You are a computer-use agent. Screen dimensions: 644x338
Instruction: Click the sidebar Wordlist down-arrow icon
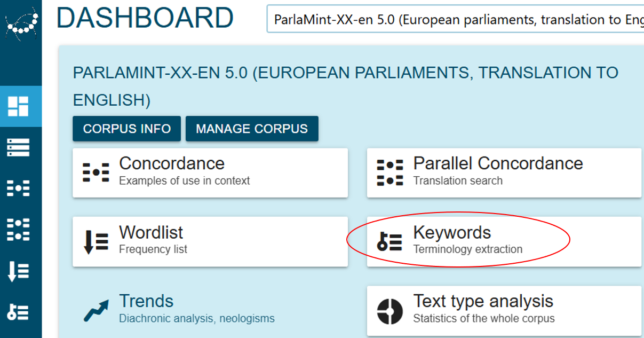tap(18, 271)
